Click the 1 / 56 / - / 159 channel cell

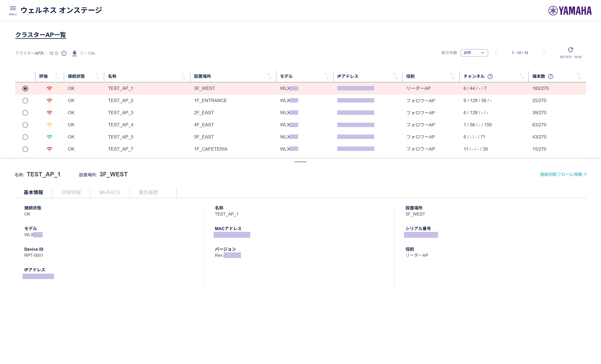(x=477, y=125)
